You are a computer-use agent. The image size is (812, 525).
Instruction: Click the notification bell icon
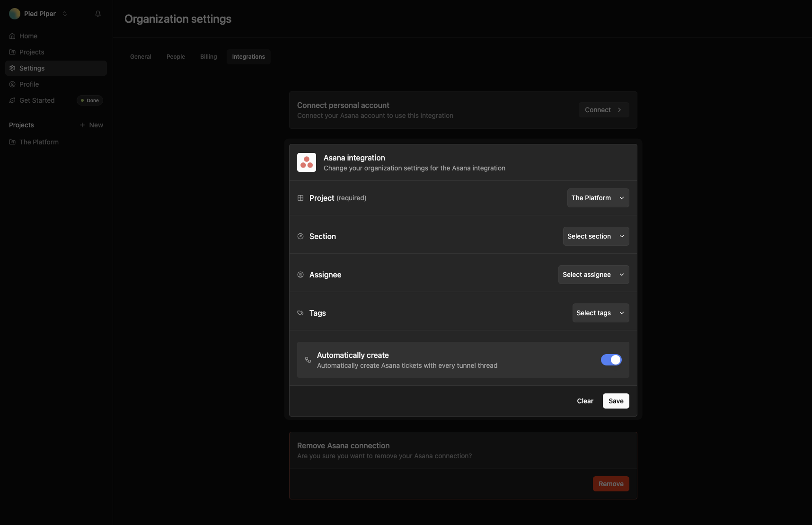[98, 14]
